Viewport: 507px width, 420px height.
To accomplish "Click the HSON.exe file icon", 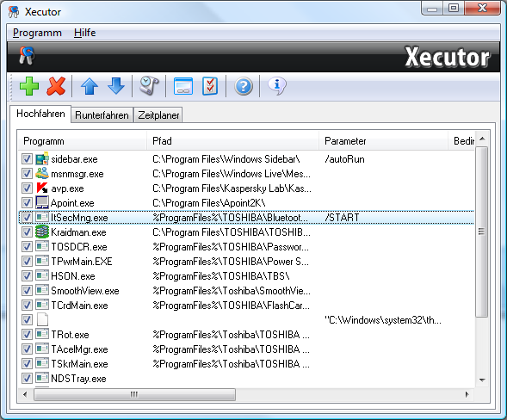I will point(42,275).
